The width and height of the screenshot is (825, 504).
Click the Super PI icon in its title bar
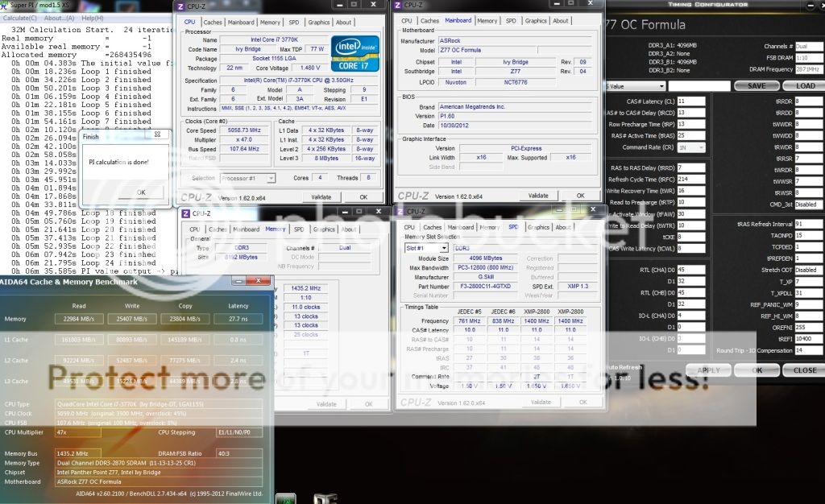5,6
